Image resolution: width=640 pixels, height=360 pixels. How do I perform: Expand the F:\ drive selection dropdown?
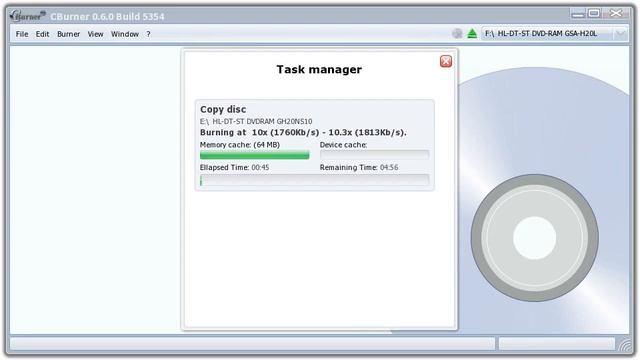620,33
